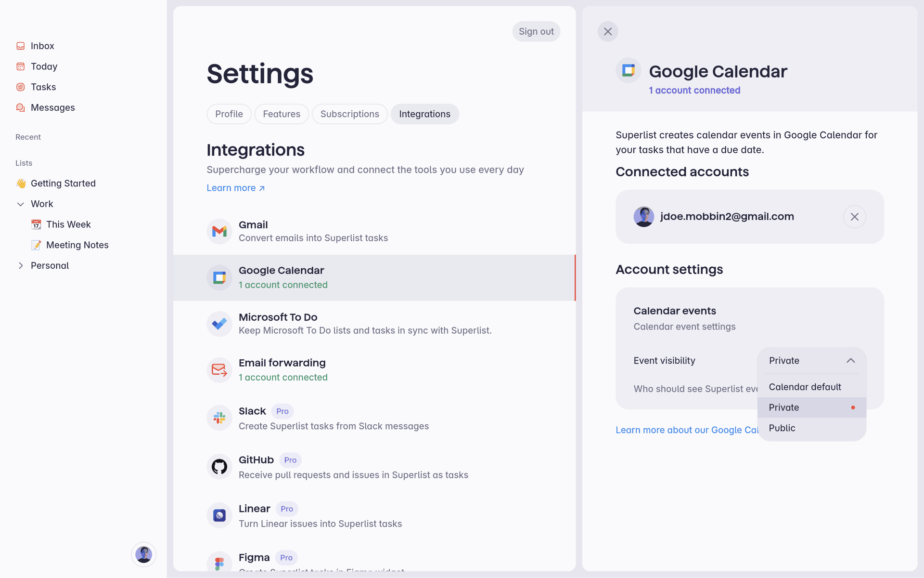Select Calendar default visibility option
This screenshot has height=578, width=924.
click(812, 387)
